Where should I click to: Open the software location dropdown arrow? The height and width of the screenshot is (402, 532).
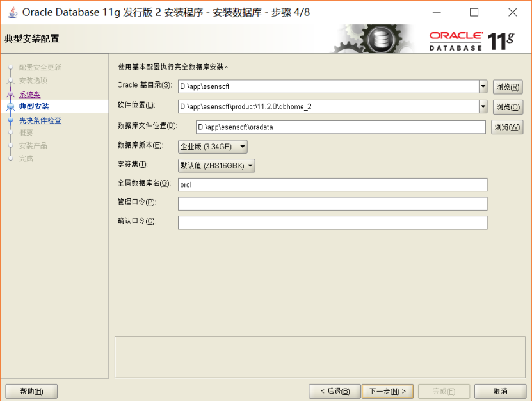tap(483, 106)
